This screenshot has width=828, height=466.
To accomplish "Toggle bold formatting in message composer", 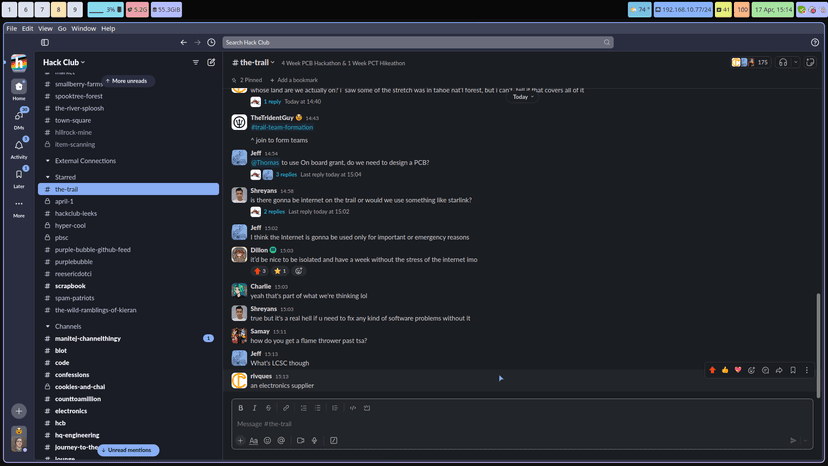I will click(240, 408).
